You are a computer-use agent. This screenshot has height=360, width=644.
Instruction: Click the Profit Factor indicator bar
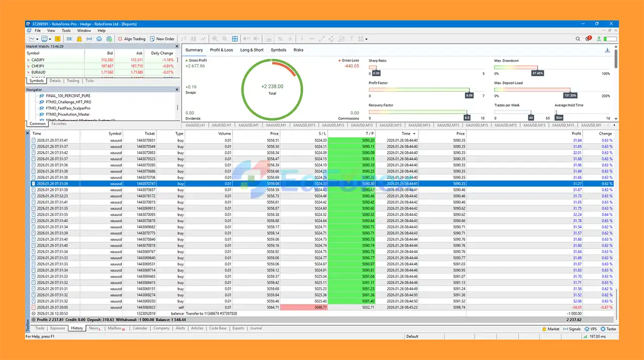point(419,90)
